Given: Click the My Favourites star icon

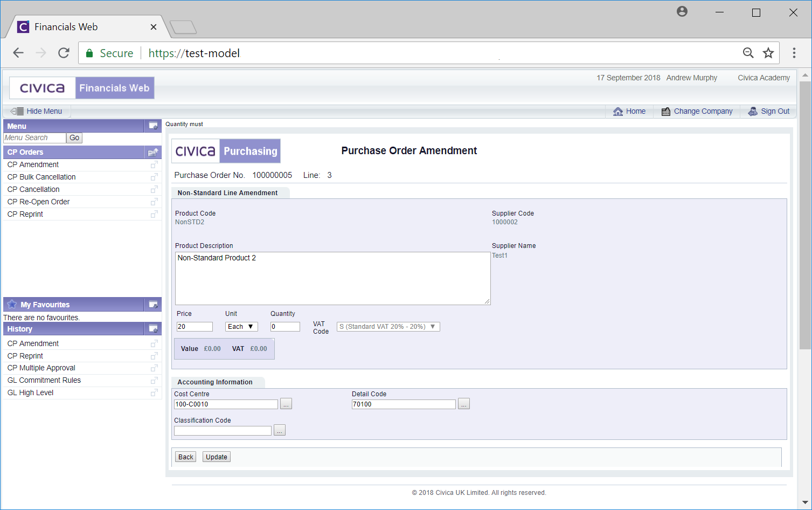Looking at the screenshot, I should pos(12,304).
